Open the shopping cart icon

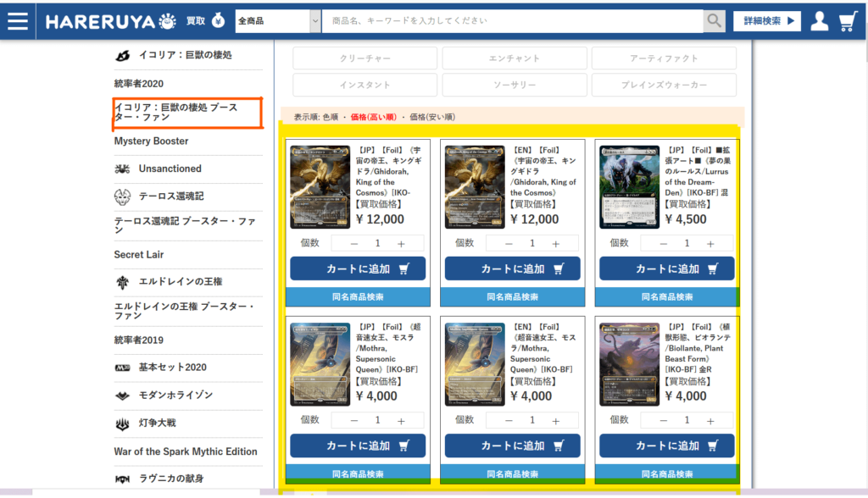(848, 21)
